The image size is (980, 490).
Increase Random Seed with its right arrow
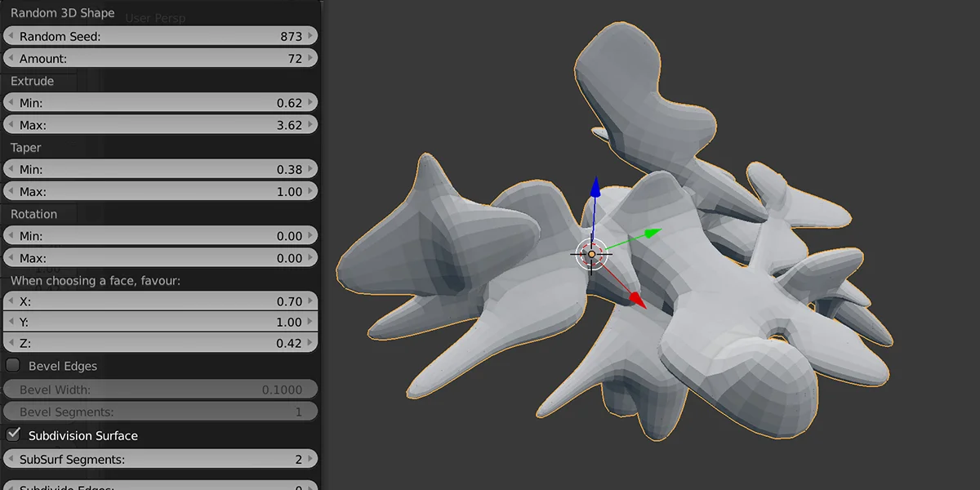(x=312, y=37)
